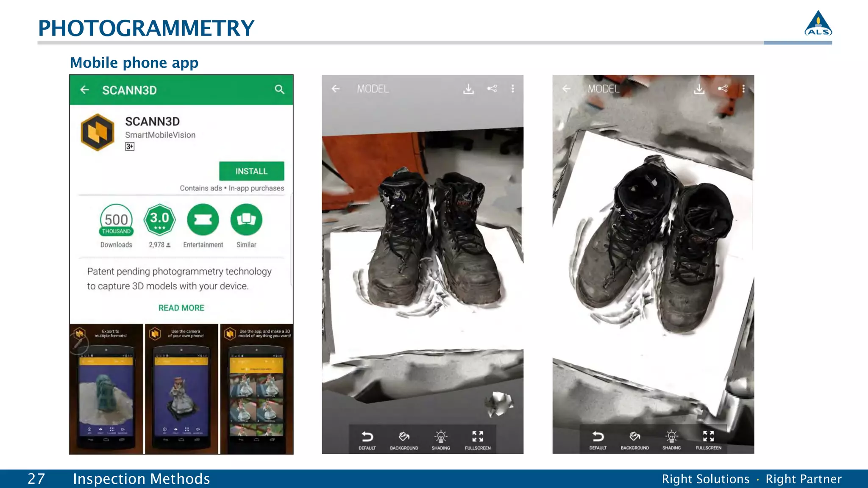Click the search icon in SCANN3D header
The image size is (868, 488).
point(279,89)
